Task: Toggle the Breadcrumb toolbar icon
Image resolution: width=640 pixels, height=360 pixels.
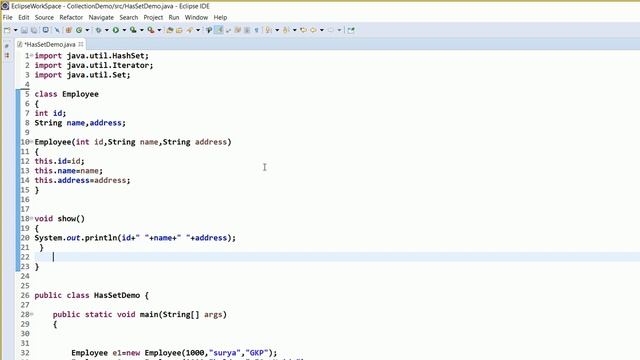Action: (x=209, y=30)
